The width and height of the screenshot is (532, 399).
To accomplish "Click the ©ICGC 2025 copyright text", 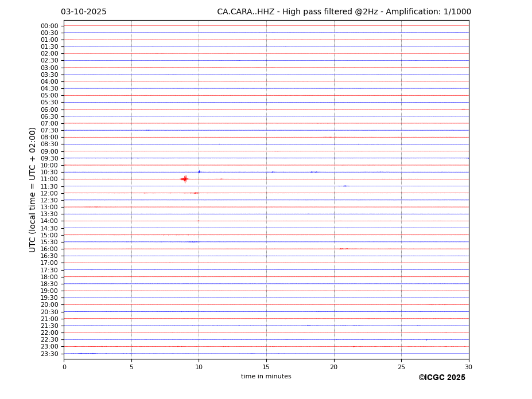I will click(x=441, y=378).
